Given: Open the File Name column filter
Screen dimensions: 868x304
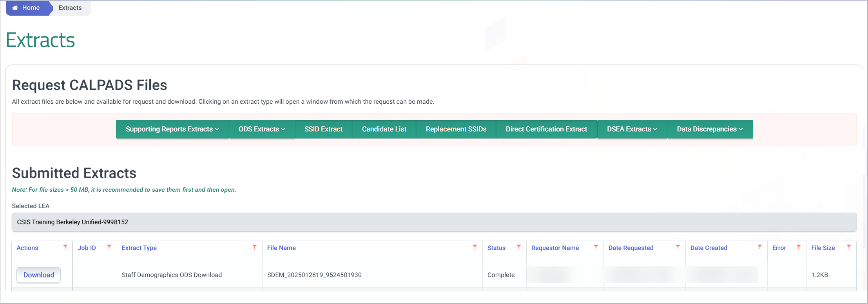Looking at the screenshot, I should pos(475,247).
